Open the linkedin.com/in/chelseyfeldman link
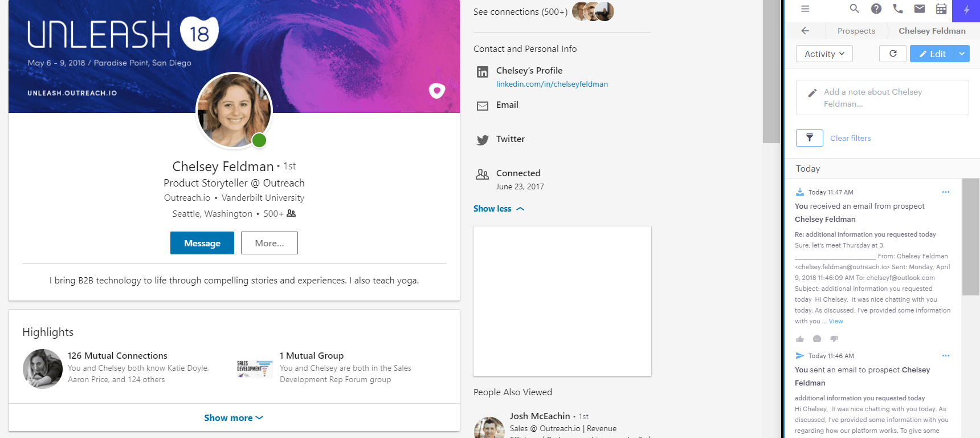980x438 pixels. (x=552, y=84)
